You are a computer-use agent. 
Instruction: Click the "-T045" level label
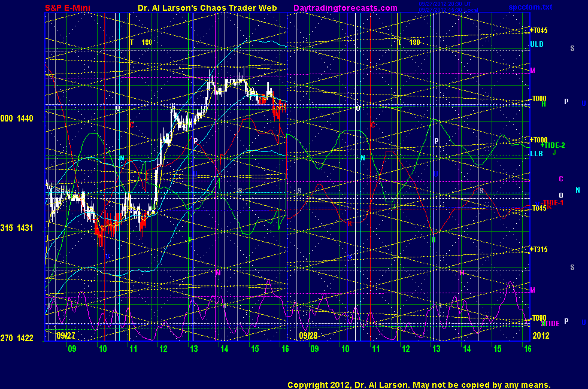(x=538, y=208)
